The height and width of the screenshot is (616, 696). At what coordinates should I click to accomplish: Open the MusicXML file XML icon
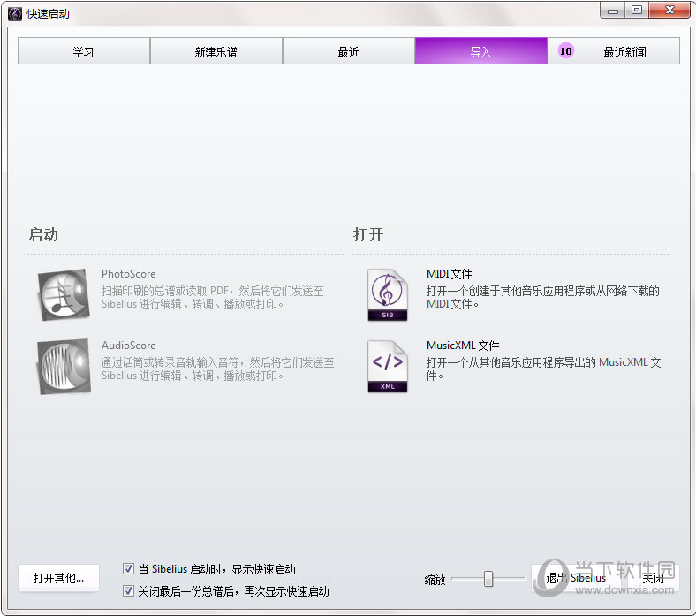387,366
